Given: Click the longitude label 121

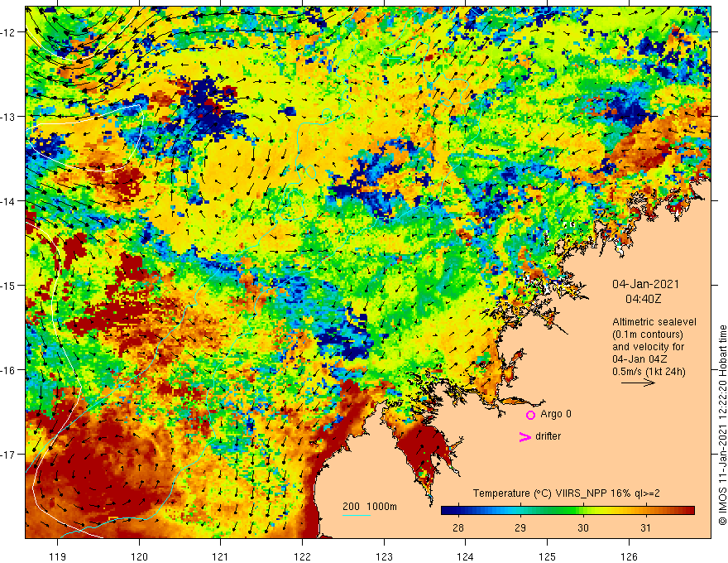Looking at the screenshot, I should (221, 556).
